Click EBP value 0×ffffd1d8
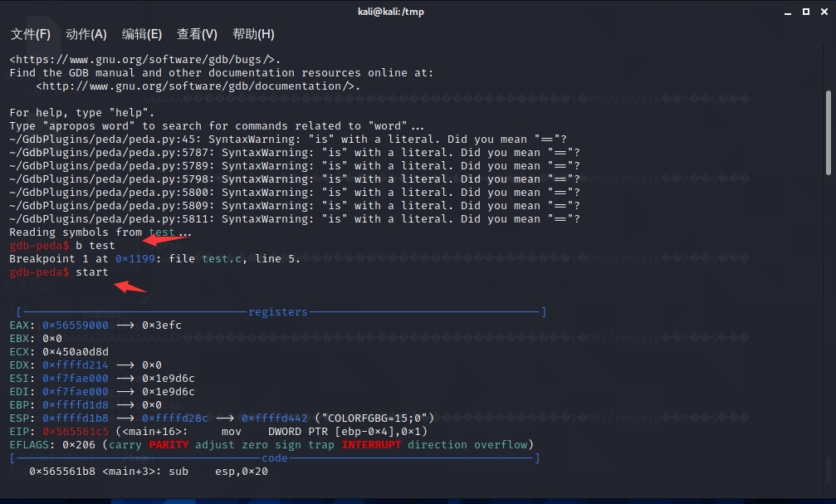 point(76,405)
